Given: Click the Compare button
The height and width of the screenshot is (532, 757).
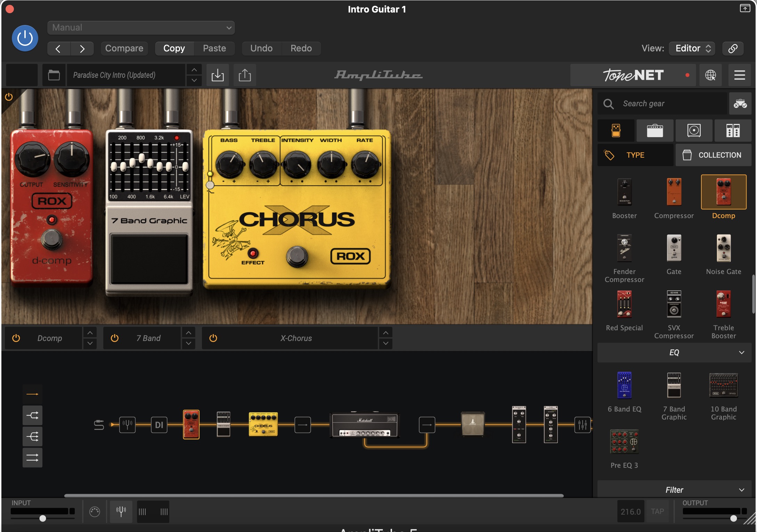Looking at the screenshot, I should pyautogui.click(x=124, y=48).
